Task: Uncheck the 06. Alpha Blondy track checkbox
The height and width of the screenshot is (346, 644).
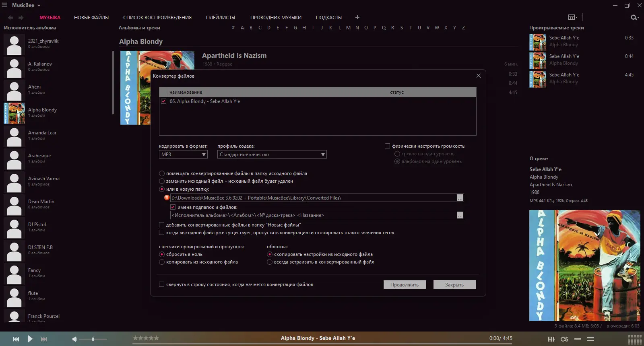Action: pyautogui.click(x=164, y=101)
